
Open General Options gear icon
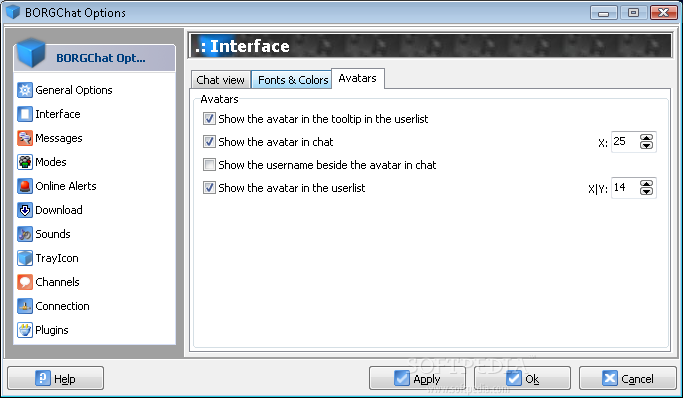point(25,90)
